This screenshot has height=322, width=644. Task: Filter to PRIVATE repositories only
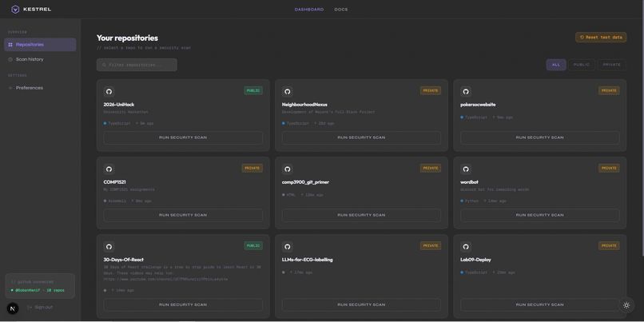[x=611, y=65]
